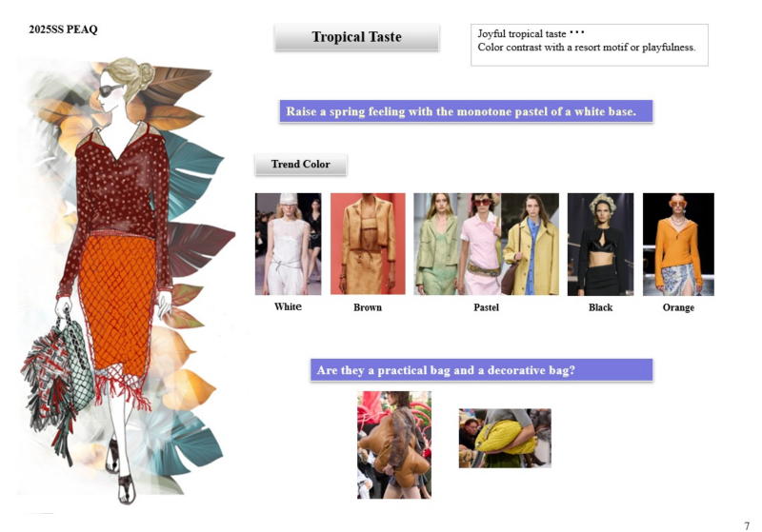762x532 pixels.
Task: Click the Pastel caption label
Action: coord(486,307)
